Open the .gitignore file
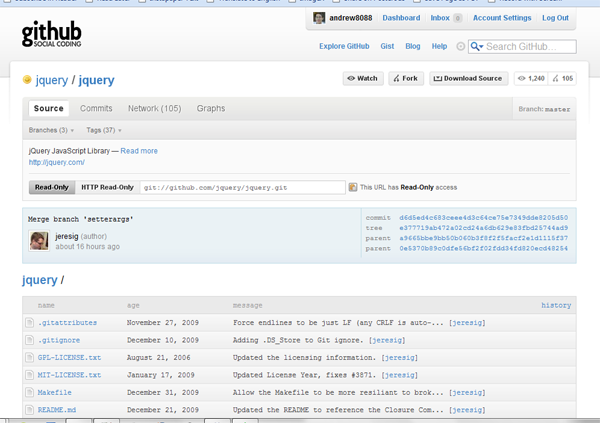This screenshot has width=600, height=423. tap(59, 340)
